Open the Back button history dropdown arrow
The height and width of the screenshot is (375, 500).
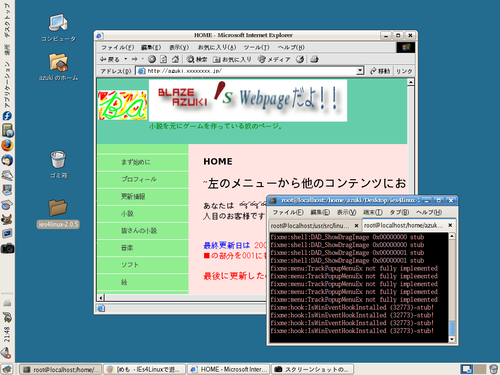[126, 59]
